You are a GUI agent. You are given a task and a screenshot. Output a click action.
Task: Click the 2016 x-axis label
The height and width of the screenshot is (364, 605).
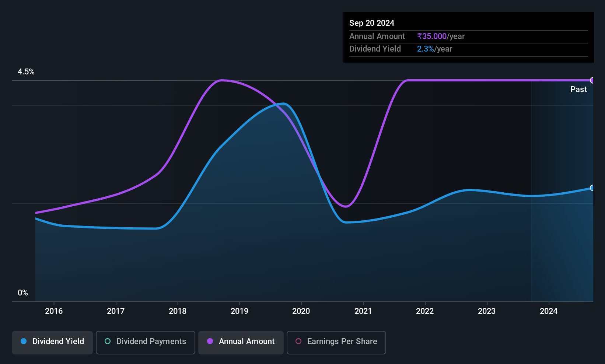pos(54,311)
